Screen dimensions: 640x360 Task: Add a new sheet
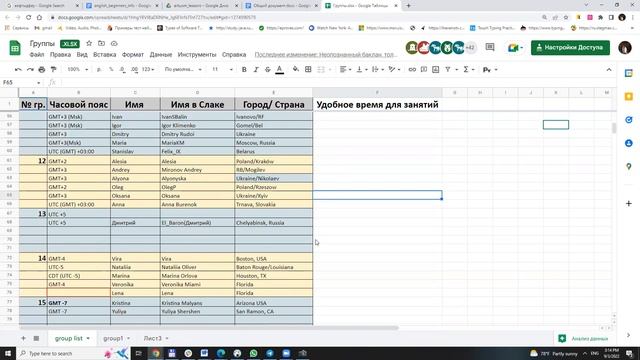click(23, 338)
